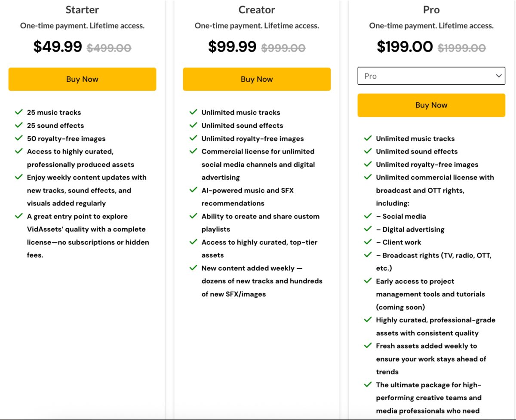Click checkmark beside Ability to create custom playlists
Image resolution: width=516 pixels, height=420 pixels.
(x=193, y=216)
